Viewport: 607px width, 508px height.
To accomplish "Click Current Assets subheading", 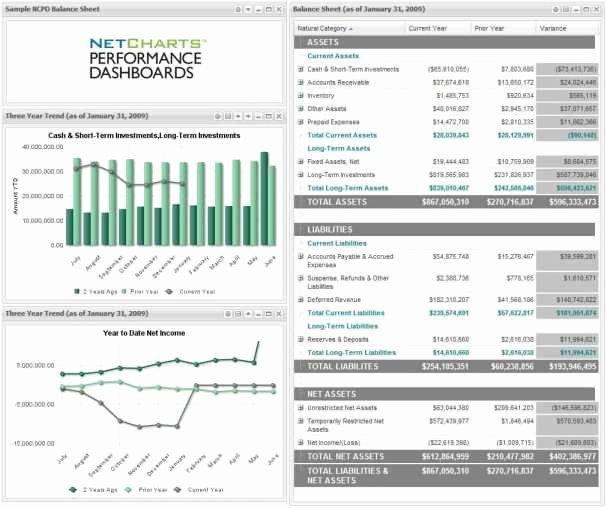I will point(333,56).
